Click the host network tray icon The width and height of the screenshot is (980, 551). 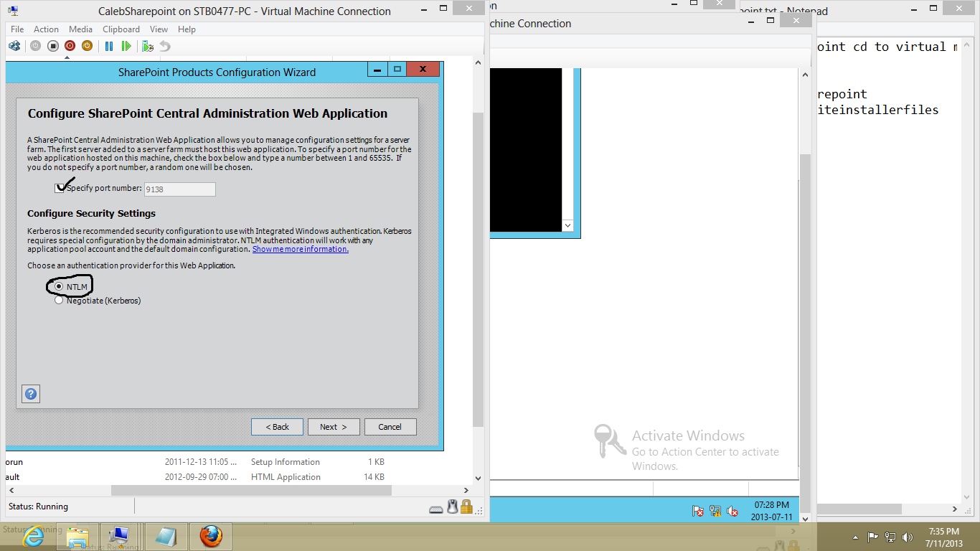890,537
